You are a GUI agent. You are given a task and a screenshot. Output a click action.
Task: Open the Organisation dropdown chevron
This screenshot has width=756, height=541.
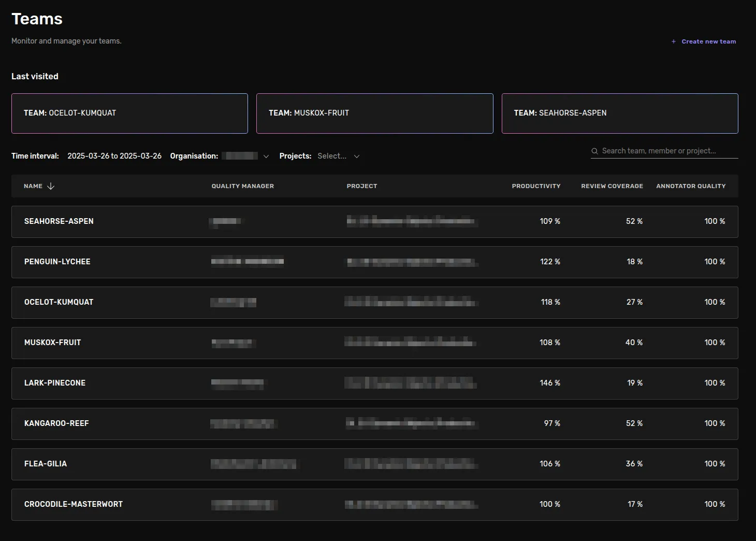pos(266,156)
